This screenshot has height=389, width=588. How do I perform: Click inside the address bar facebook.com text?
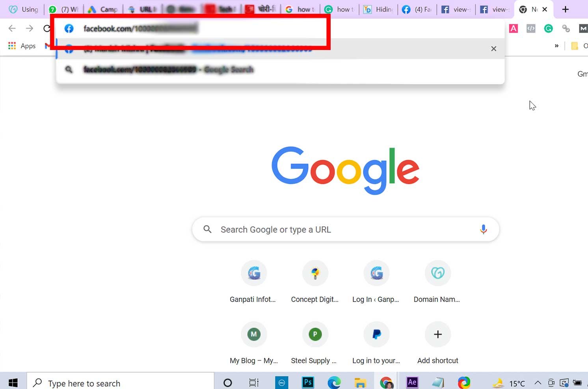tap(140, 28)
